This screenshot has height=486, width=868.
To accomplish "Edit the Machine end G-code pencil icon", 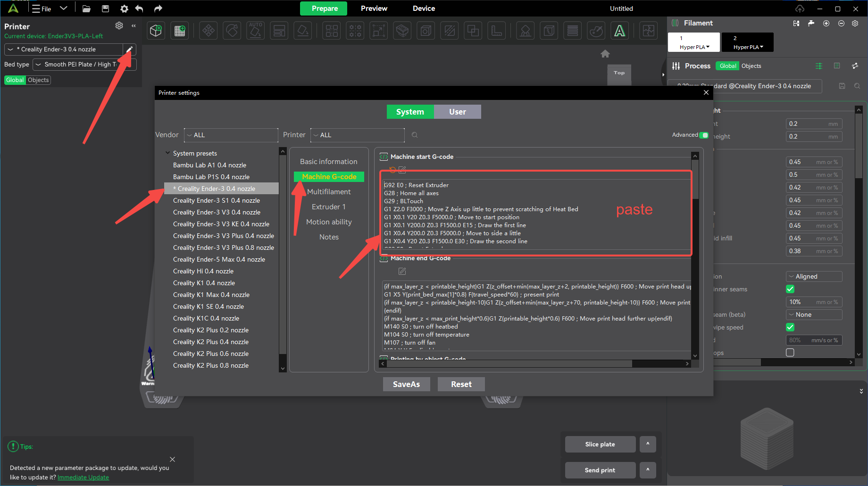I will click(x=402, y=271).
